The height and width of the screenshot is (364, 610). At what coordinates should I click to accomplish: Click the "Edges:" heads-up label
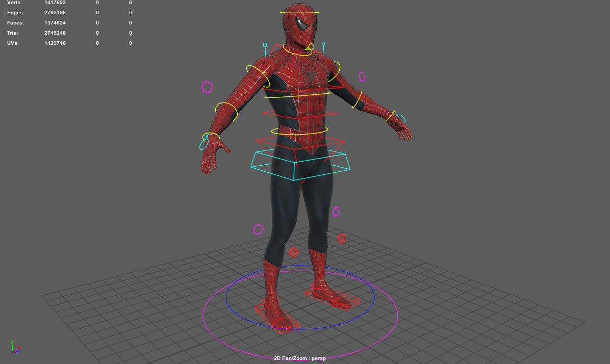[16, 12]
